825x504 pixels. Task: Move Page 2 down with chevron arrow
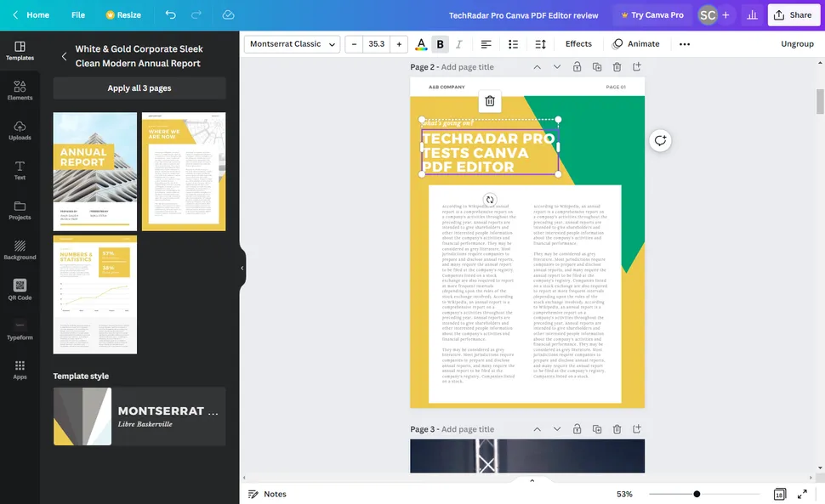tap(557, 67)
